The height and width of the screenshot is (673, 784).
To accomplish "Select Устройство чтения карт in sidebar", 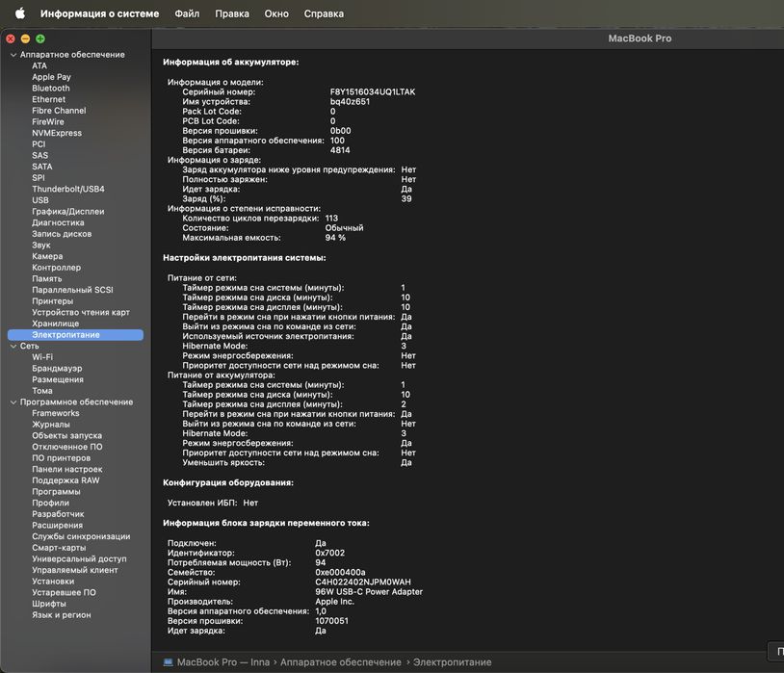I will click(81, 313).
